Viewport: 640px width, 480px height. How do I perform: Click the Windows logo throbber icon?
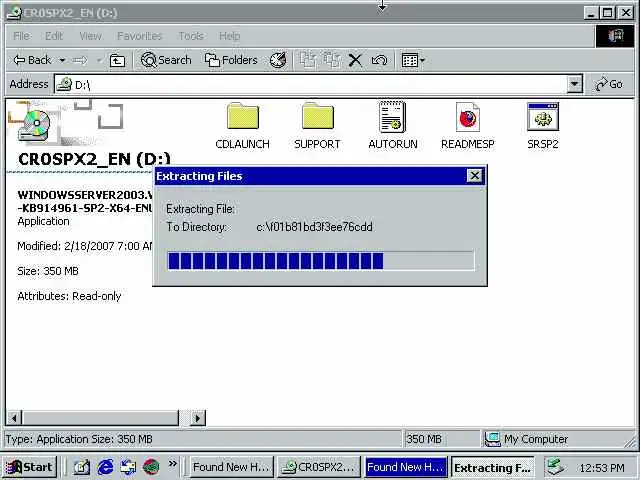click(615, 36)
